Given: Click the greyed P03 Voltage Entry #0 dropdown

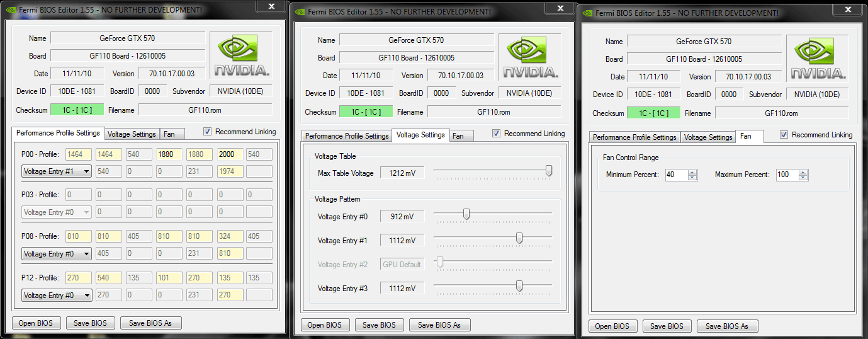Looking at the screenshot, I should [57, 212].
